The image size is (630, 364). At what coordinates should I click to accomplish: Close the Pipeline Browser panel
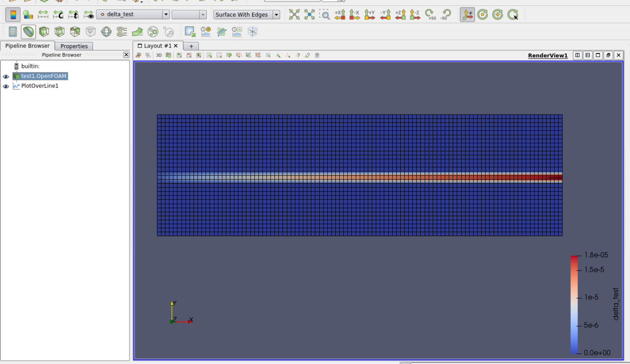pyautogui.click(x=126, y=55)
